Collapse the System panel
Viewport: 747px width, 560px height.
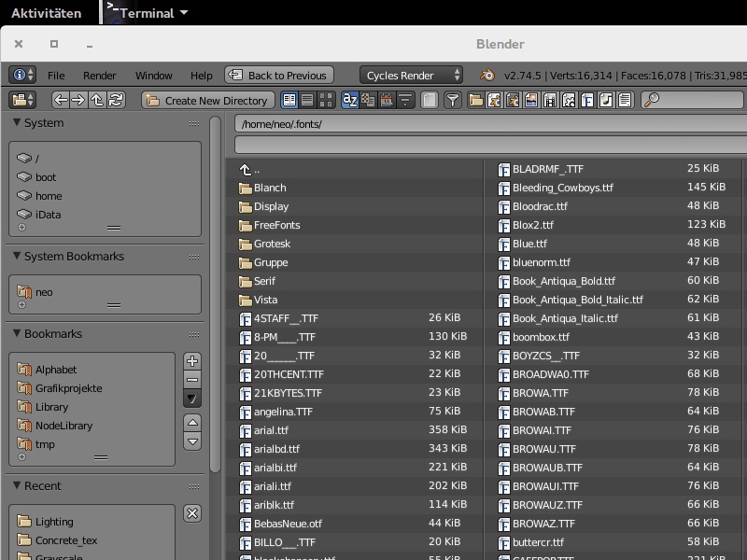tap(17, 122)
